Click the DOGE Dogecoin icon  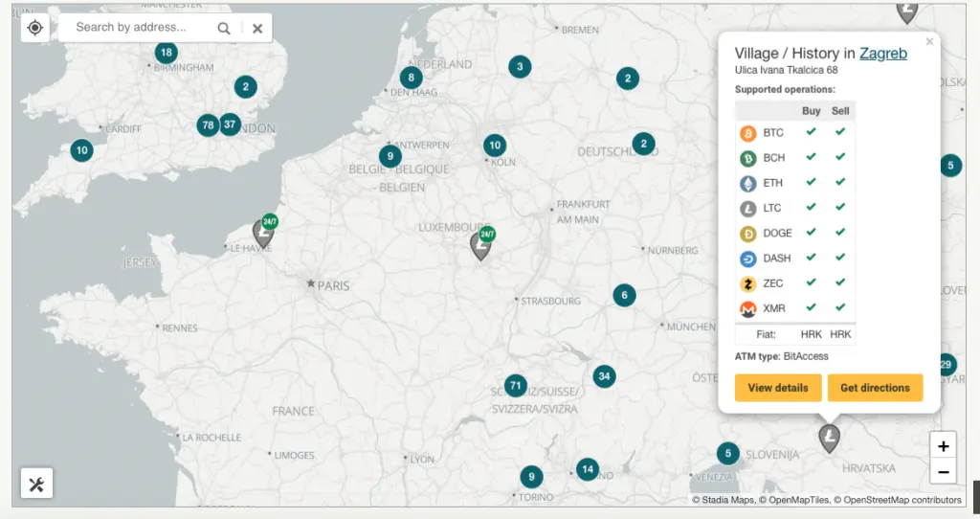point(748,234)
